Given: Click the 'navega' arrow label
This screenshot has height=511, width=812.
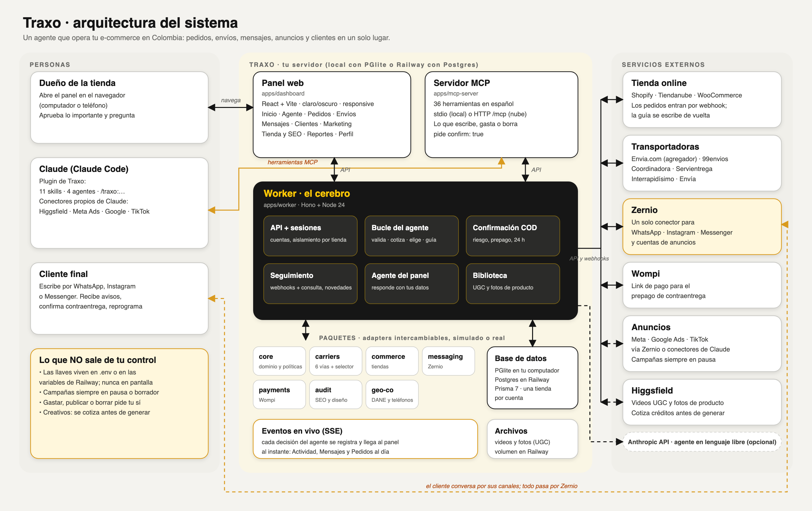Looking at the screenshot, I should (231, 100).
